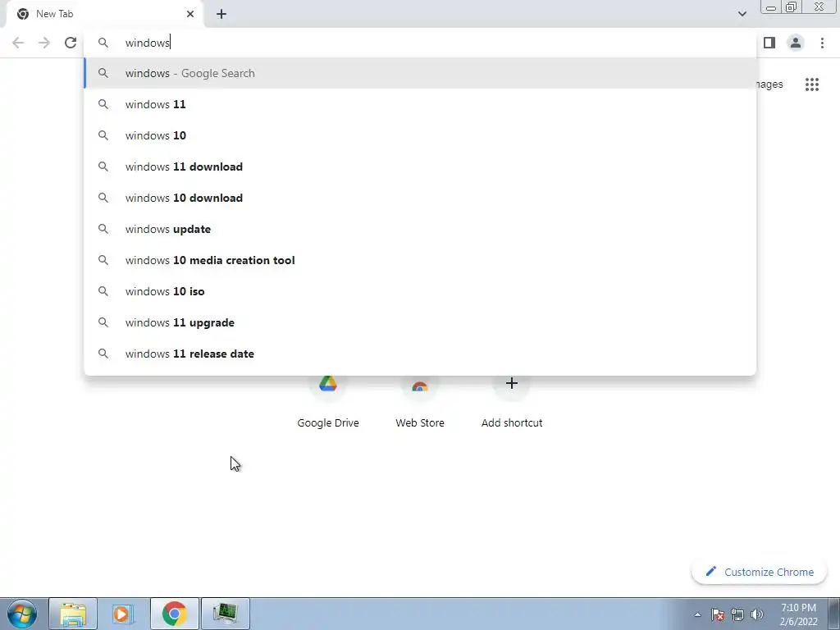Image resolution: width=840 pixels, height=630 pixels.
Task: Click the Customize Chrome button
Action: click(760, 572)
